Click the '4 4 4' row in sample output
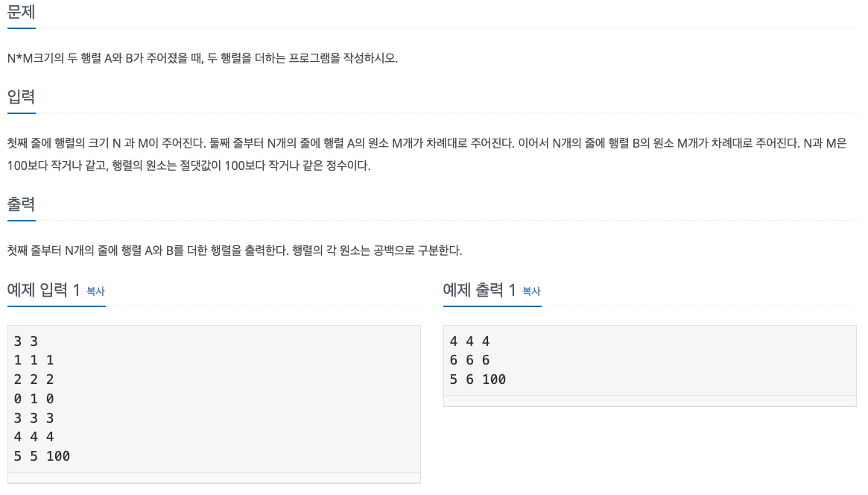 pos(470,341)
